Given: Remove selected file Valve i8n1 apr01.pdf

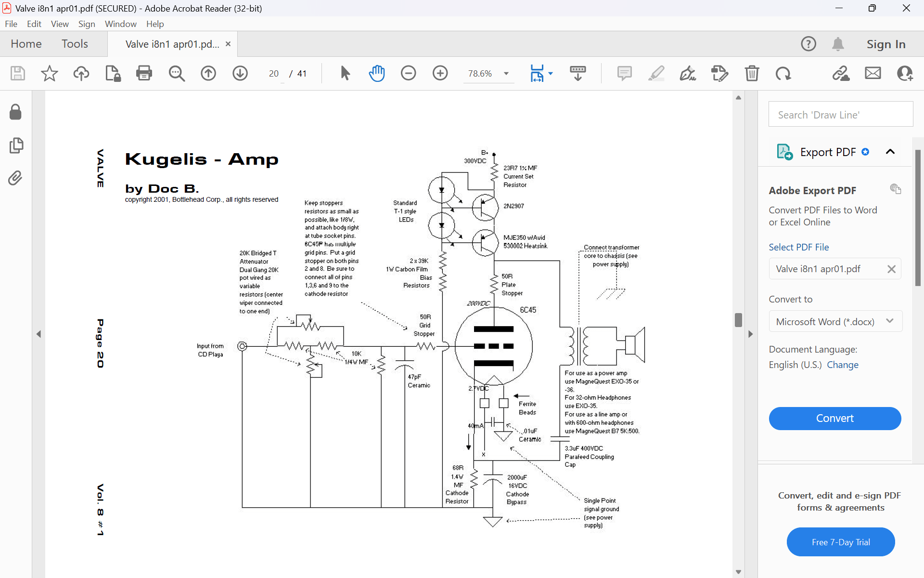Looking at the screenshot, I should tap(891, 269).
